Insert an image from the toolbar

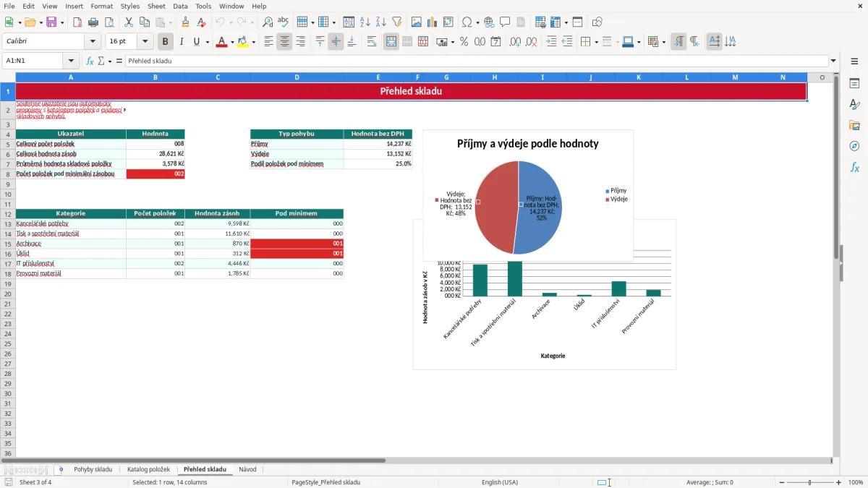[417, 22]
